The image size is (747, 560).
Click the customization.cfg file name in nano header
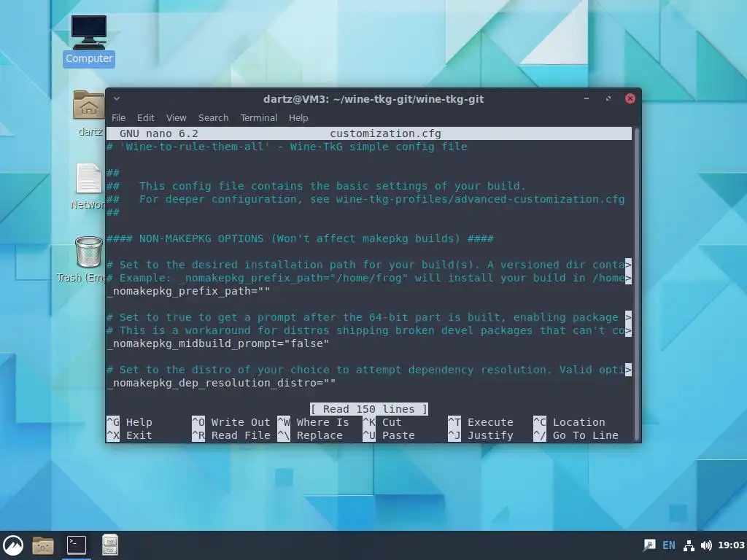[385, 134]
